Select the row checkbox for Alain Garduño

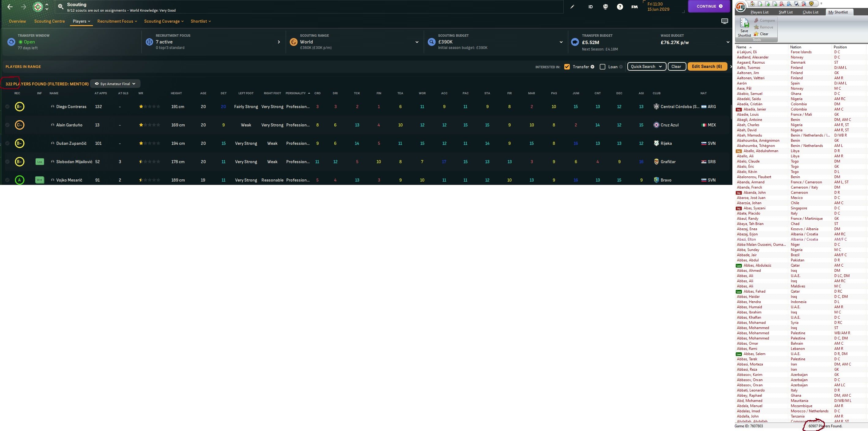click(7, 125)
